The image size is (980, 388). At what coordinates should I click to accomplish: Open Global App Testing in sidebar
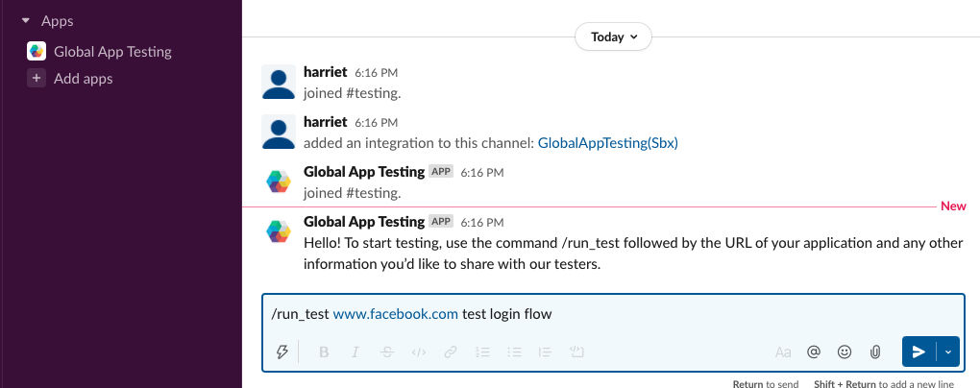coord(112,52)
